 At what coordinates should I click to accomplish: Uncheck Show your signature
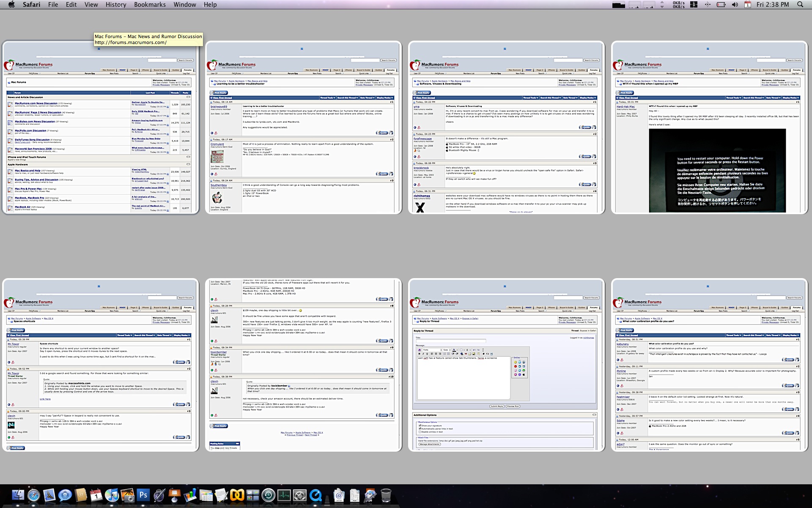[x=420, y=425]
